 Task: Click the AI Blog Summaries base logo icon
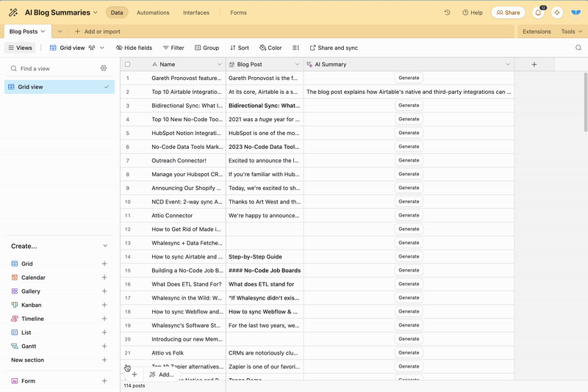point(13,12)
